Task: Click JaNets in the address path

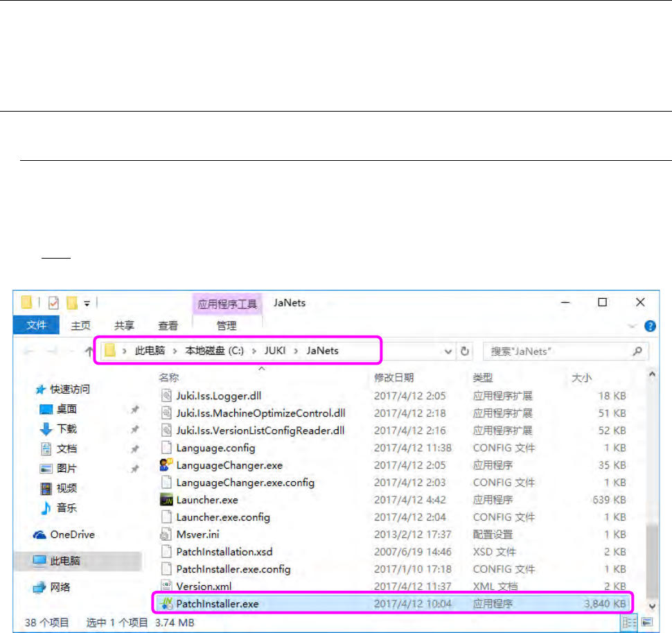Action: [x=322, y=351]
